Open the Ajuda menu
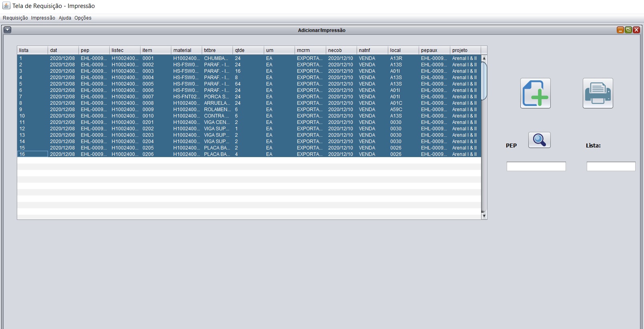This screenshot has height=329, width=644. pyautogui.click(x=65, y=18)
